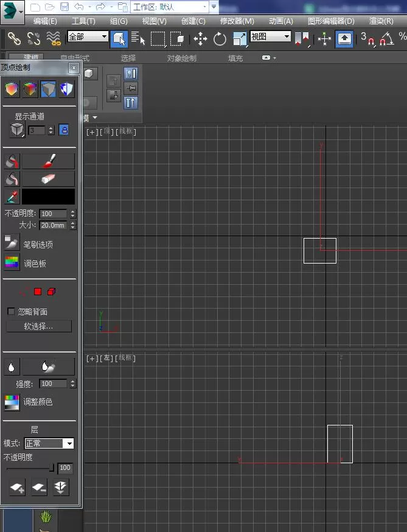This screenshot has width=407, height=532.
Task: Expand the quick access toolbar customize arrow
Action: click(214, 7)
